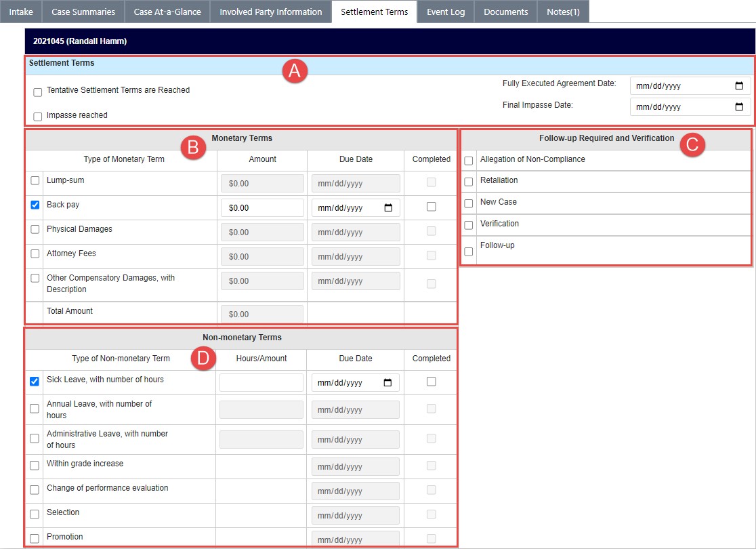
Task: Switch to the Intake tab
Action: click(21, 12)
